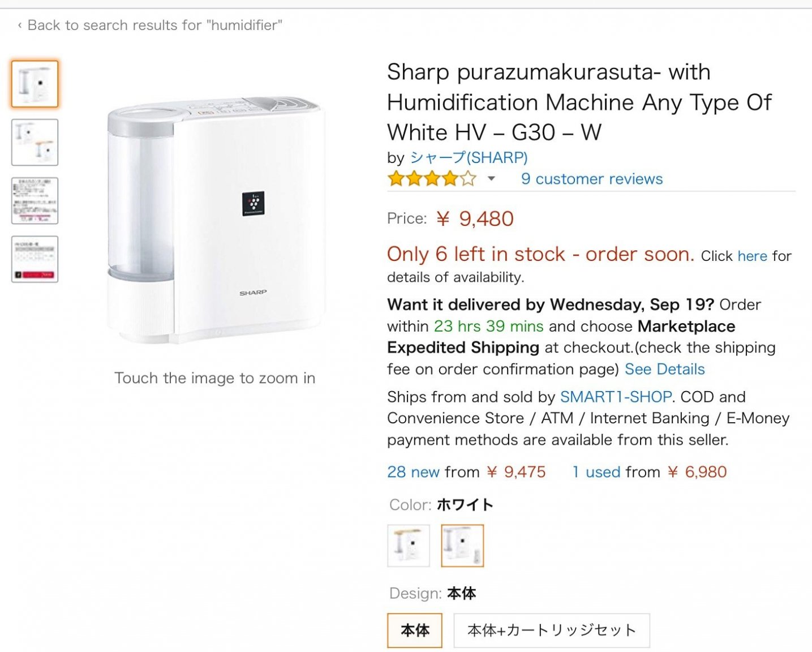Select the 本体 design option
812x652 pixels.
click(415, 630)
